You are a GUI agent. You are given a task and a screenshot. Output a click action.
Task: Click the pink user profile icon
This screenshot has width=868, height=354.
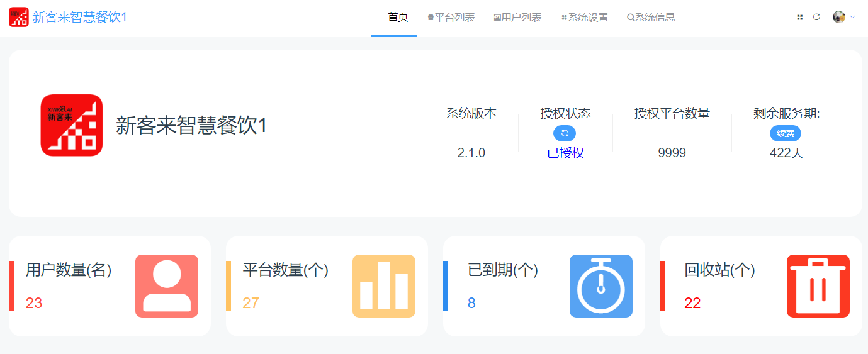(167, 286)
